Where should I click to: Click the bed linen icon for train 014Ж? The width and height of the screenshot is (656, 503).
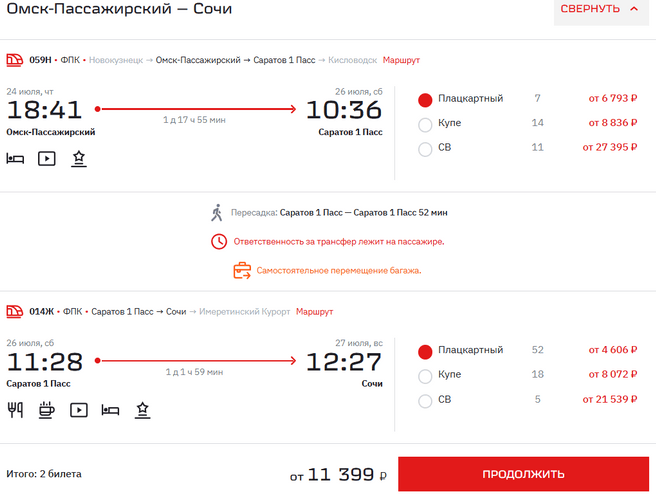(110, 409)
